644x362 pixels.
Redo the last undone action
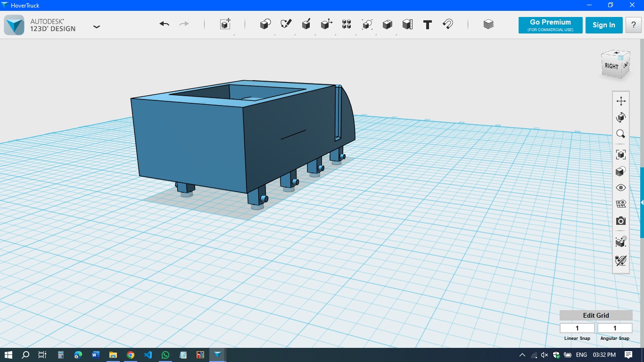(x=184, y=24)
